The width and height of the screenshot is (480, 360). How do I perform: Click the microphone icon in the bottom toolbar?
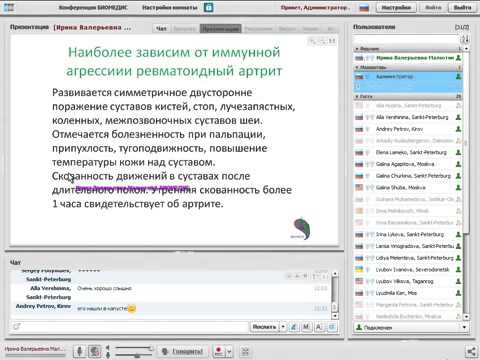coord(80,351)
